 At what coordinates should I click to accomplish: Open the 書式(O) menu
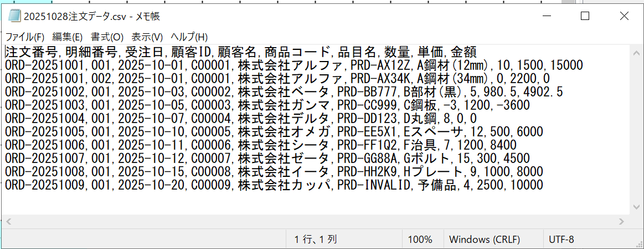coord(107,37)
